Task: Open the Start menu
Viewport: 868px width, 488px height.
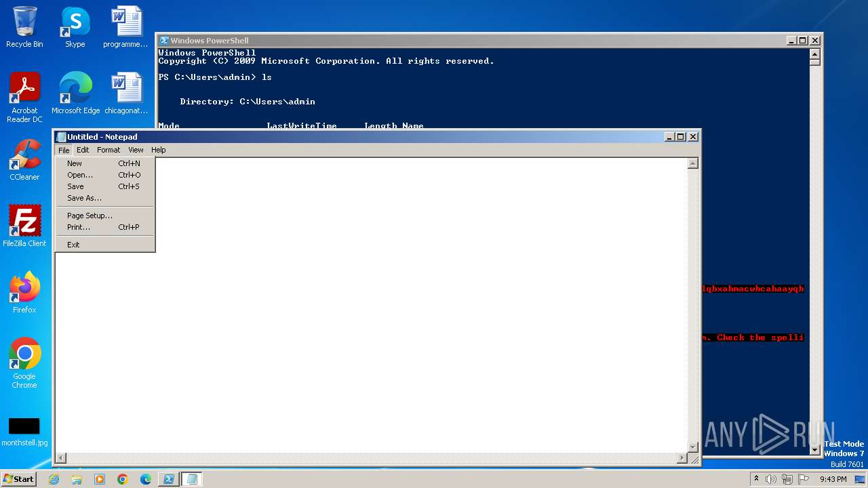Action: point(18,479)
